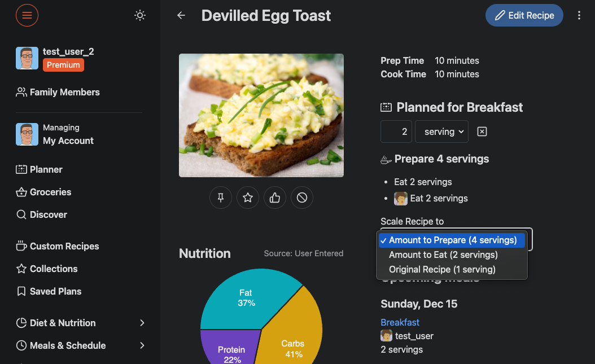The height and width of the screenshot is (364, 595).
Task: Open the three-dot more options menu
Action: pos(579,15)
